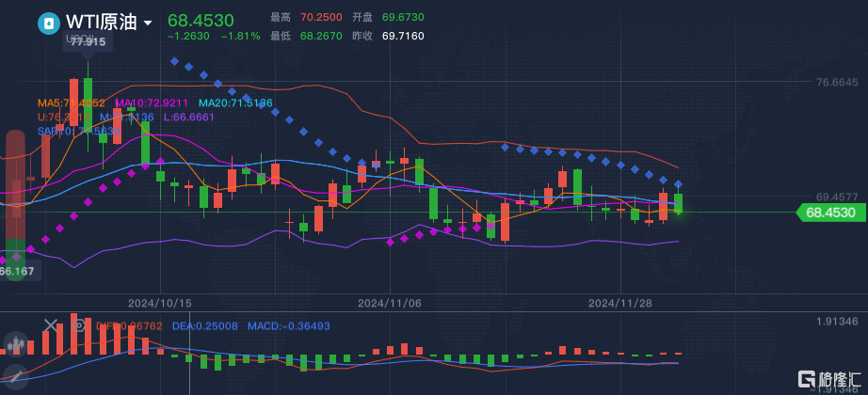The width and height of the screenshot is (868, 395).
Task: Click the 2024/10/15 date label
Action: click(159, 303)
